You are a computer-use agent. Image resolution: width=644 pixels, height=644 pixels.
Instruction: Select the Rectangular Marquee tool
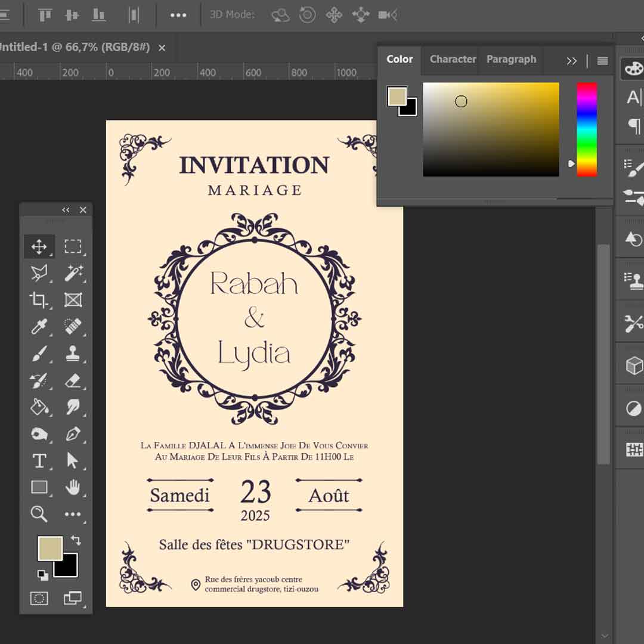click(x=73, y=246)
